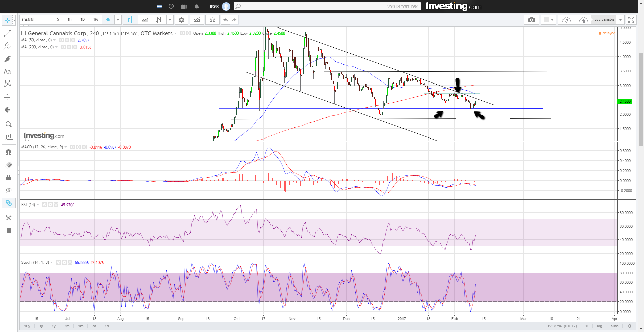The width and height of the screenshot is (644, 332).
Task: Select the Aa text annotation tool
Action: (x=7, y=71)
